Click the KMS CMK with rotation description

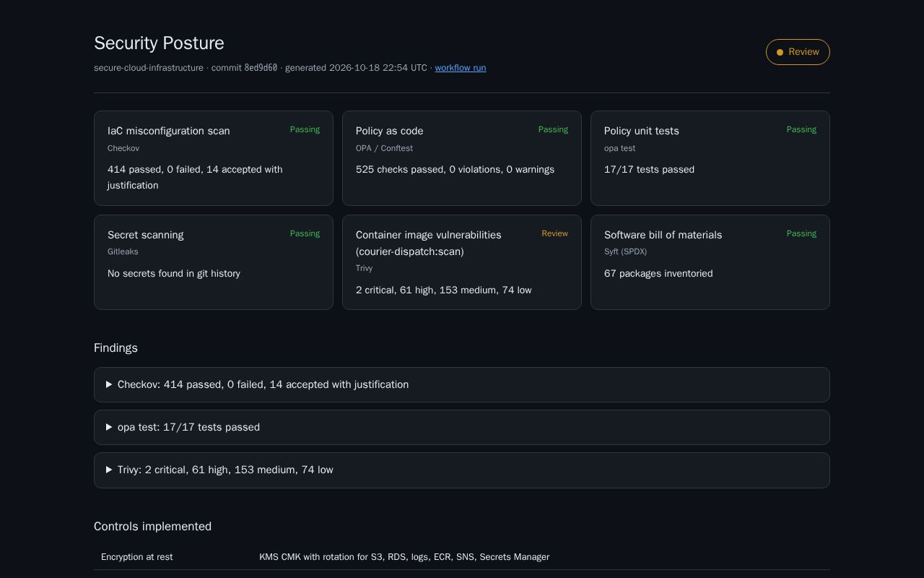click(404, 557)
